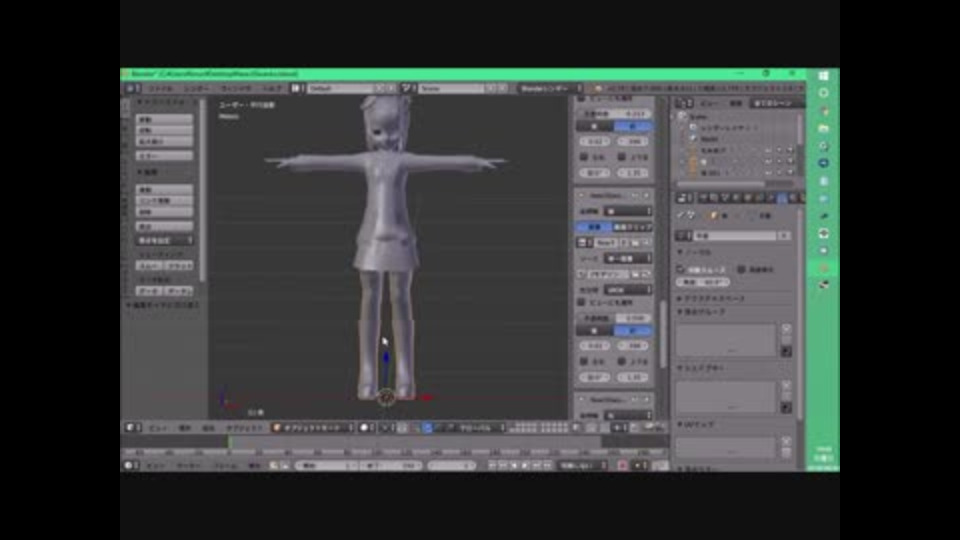
Task: Click the Mirror button in the tool shelf
Action: pos(164,156)
